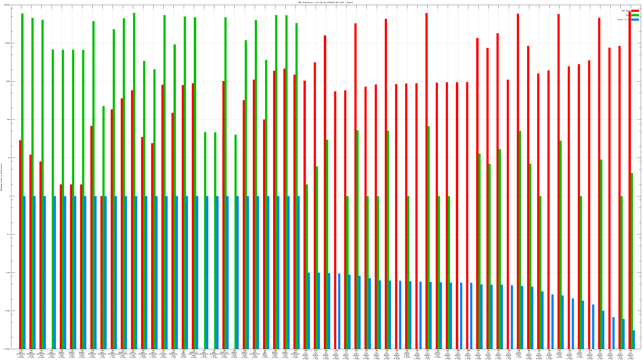
Task: Click the db.wpbl.info 3 hops x-axis label
Action: [x=265, y=354]
